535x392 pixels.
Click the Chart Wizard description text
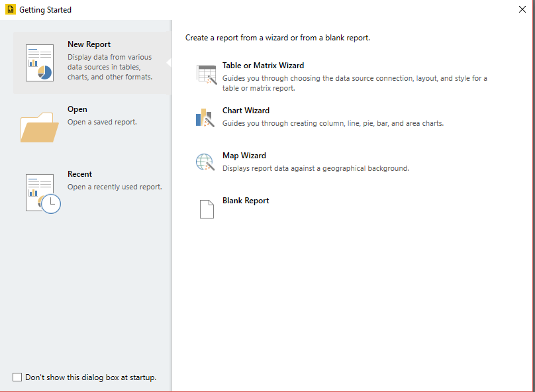click(332, 123)
